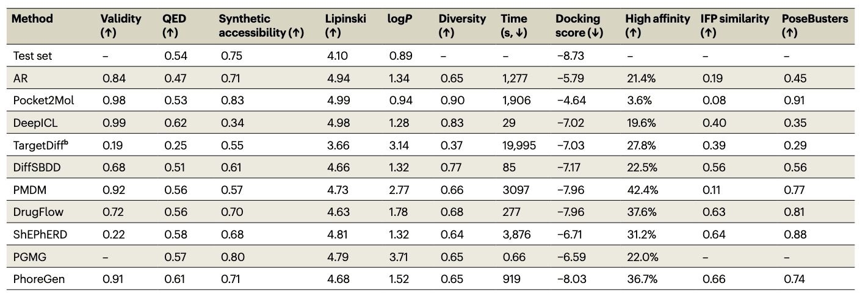Click the DeepICL method name
This screenshot has height=294, width=868.
point(35,123)
